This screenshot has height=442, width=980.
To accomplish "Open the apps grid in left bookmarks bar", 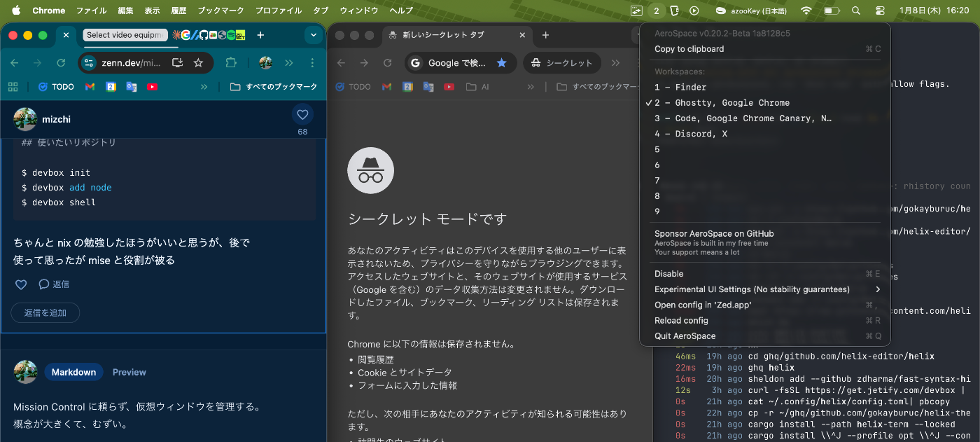I will click(13, 87).
